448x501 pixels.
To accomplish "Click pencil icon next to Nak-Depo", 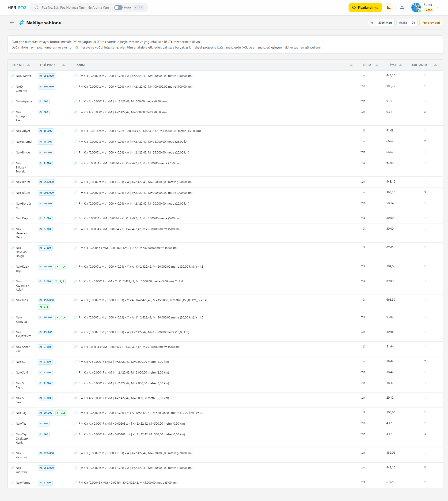I will (x=13, y=218).
